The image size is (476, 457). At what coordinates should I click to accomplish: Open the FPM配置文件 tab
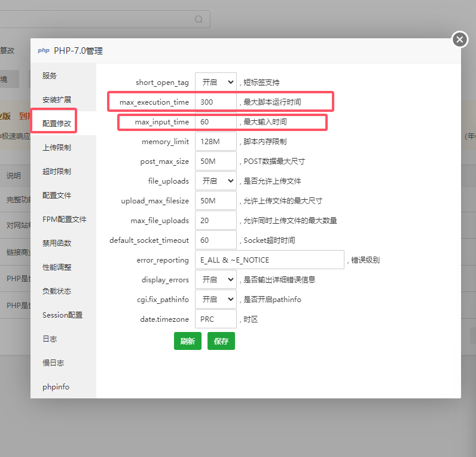pyautogui.click(x=63, y=220)
